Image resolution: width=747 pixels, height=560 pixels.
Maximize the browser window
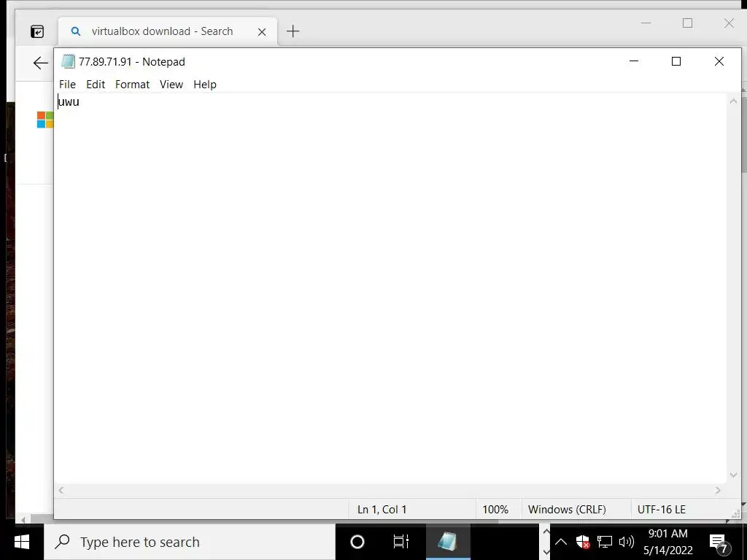[687, 23]
